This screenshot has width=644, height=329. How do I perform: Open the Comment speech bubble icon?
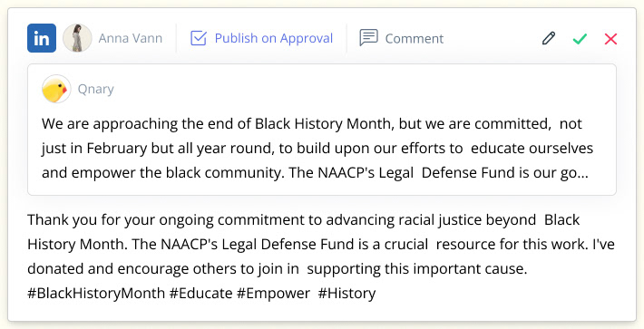[368, 38]
